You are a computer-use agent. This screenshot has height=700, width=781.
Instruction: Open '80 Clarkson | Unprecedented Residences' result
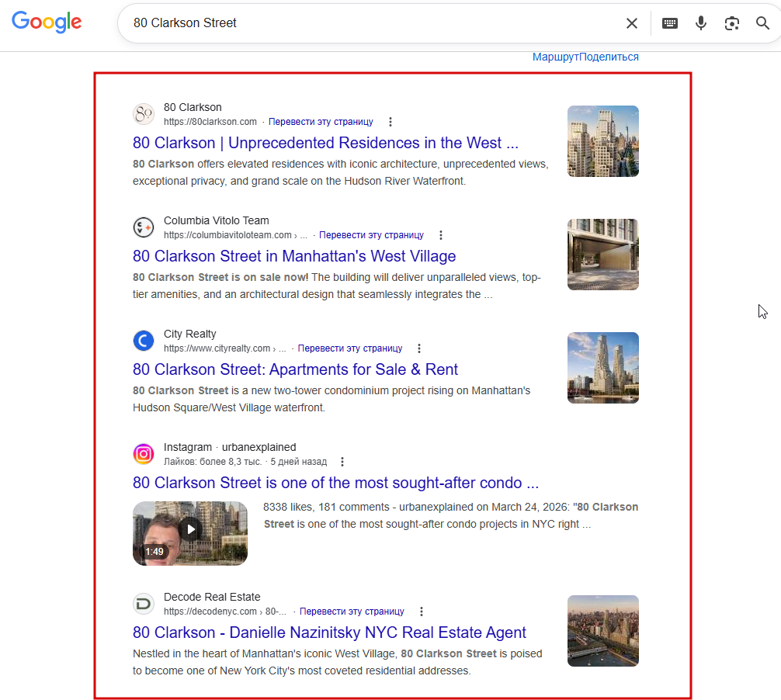pos(325,144)
